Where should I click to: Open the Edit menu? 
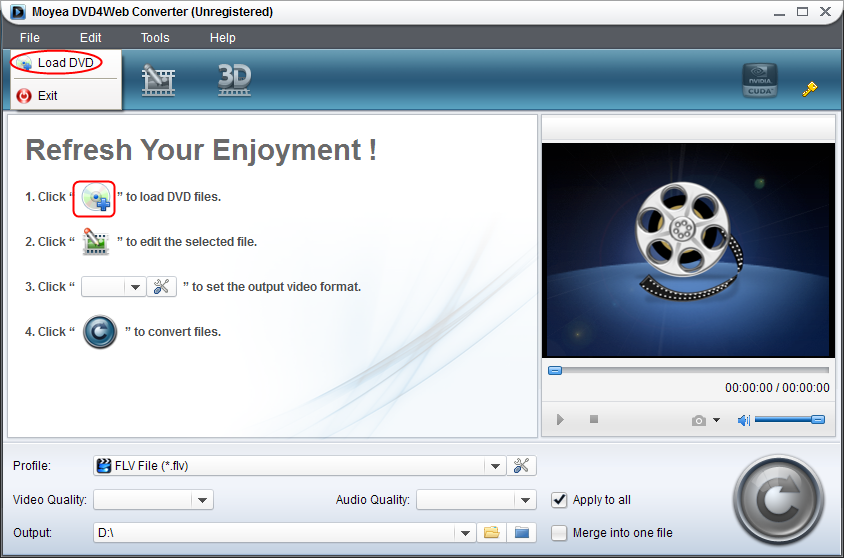(x=90, y=38)
